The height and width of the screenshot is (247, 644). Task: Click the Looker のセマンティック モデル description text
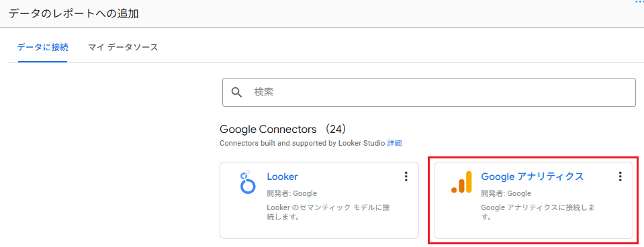(328, 211)
